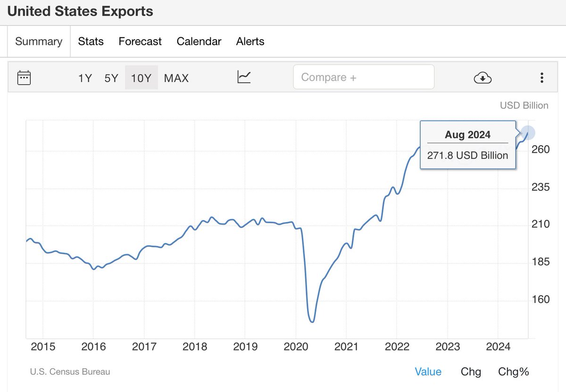Show the Chg% chart view
The image size is (566, 392).
(x=514, y=372)
